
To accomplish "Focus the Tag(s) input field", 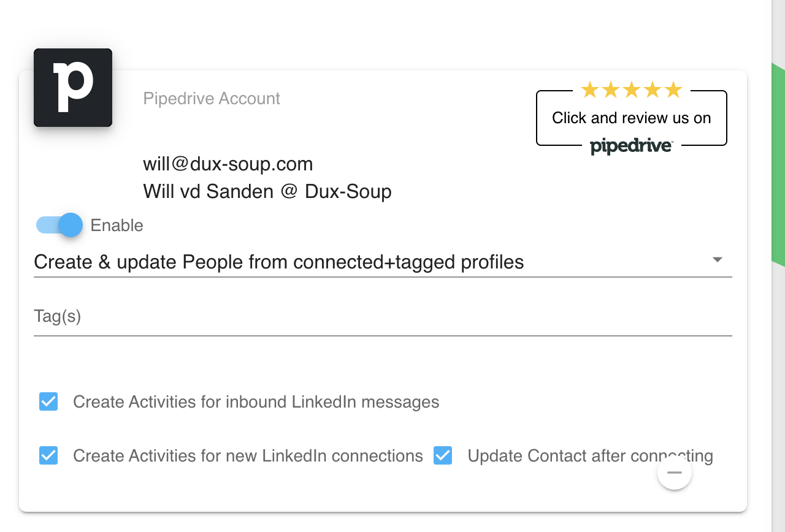I will coord(382,317).
